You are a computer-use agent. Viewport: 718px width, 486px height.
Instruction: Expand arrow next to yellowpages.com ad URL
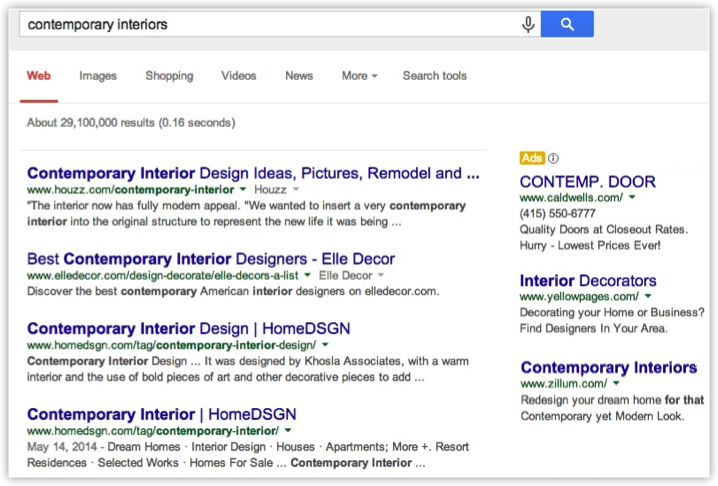(648, 297)
